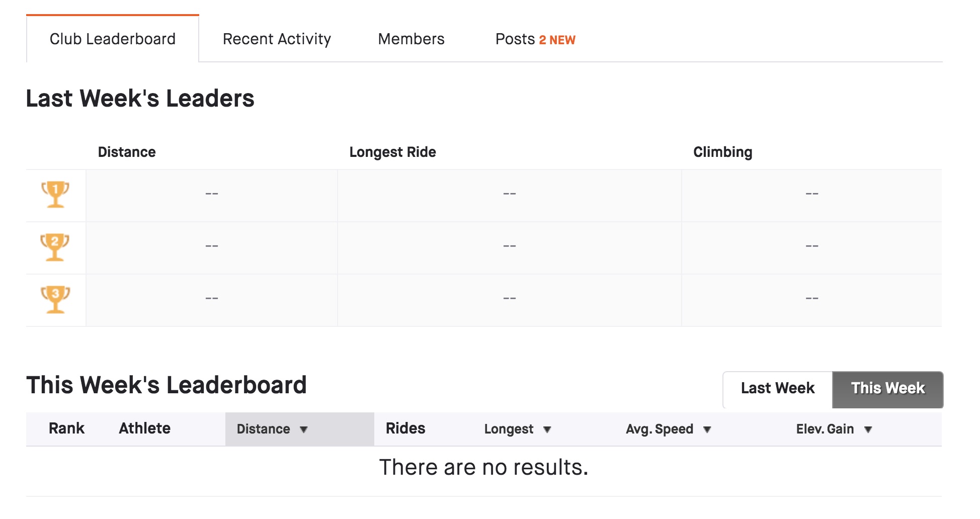980x519 pixels.
Task: Sort leaderboard by Elev. Gain column
Action: click(833, 429)
